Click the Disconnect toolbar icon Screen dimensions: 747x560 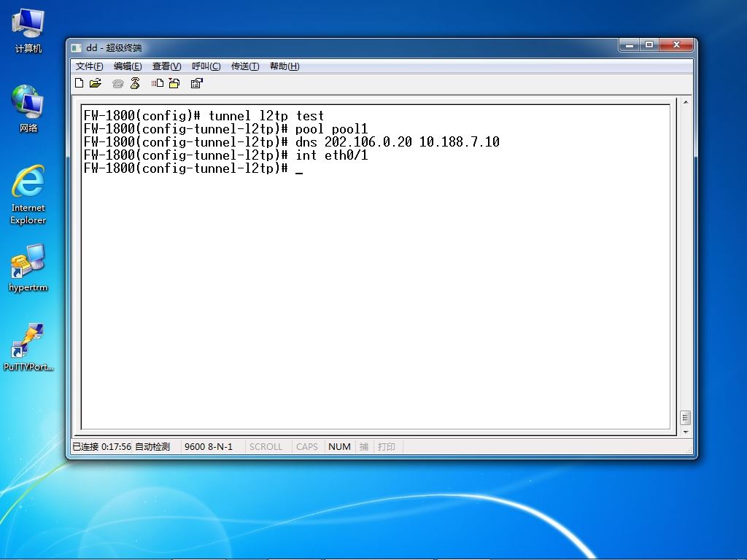click(x=135, y=83)
